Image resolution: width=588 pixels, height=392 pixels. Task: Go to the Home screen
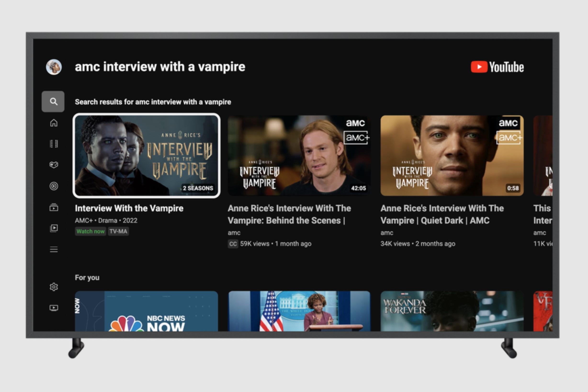53,123
